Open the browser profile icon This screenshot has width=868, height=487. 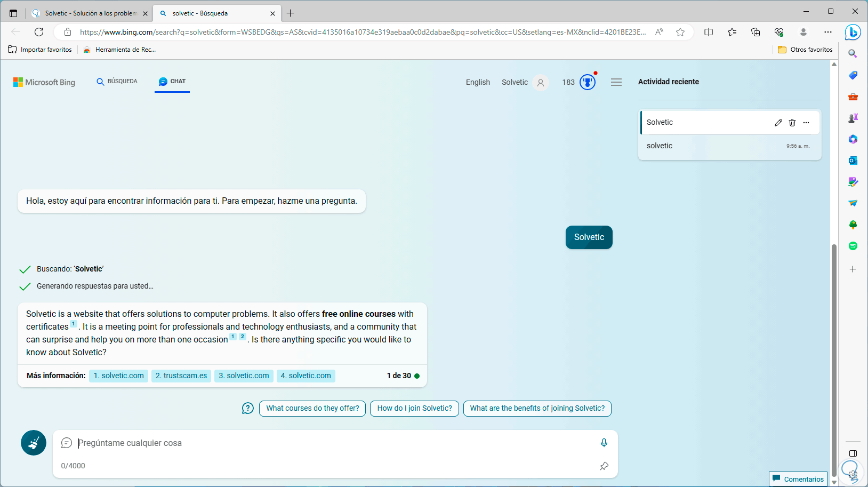[803, 32]
